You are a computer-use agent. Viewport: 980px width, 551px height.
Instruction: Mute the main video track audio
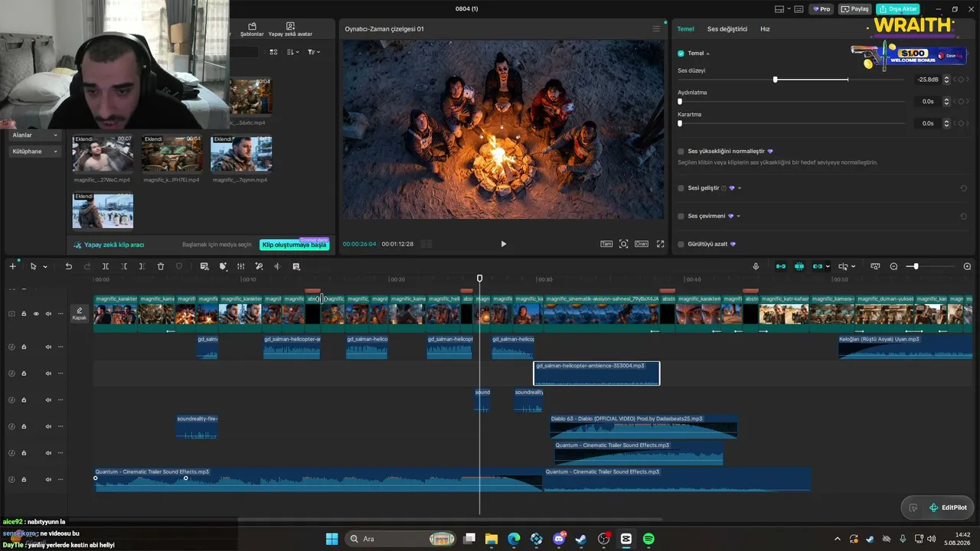[48, 314]
